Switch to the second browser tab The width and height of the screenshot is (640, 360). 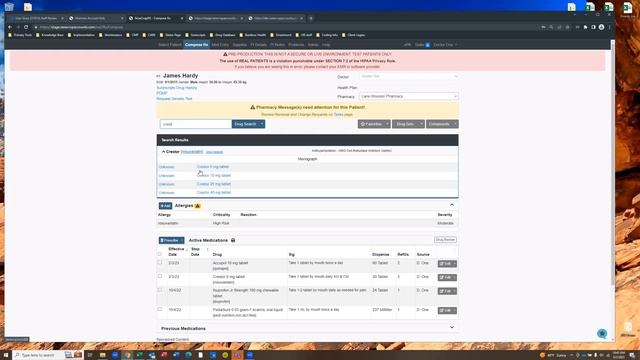[x=95, y=18]
